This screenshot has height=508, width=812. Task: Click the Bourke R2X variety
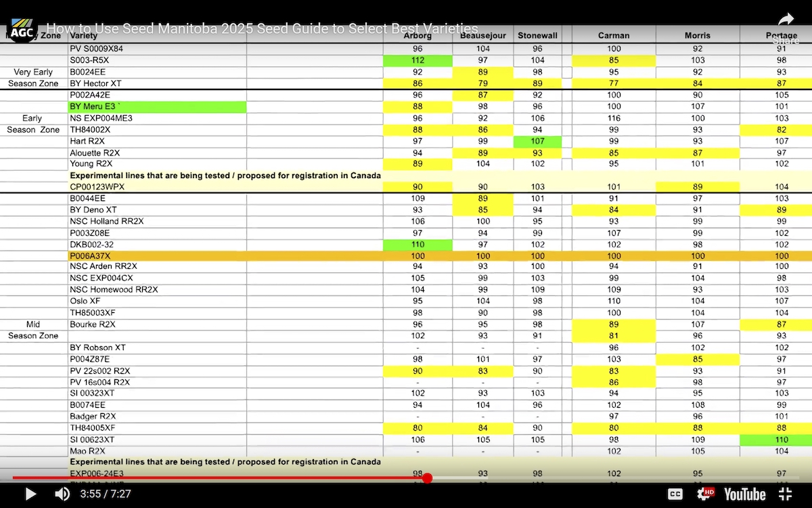coord(92,324)
